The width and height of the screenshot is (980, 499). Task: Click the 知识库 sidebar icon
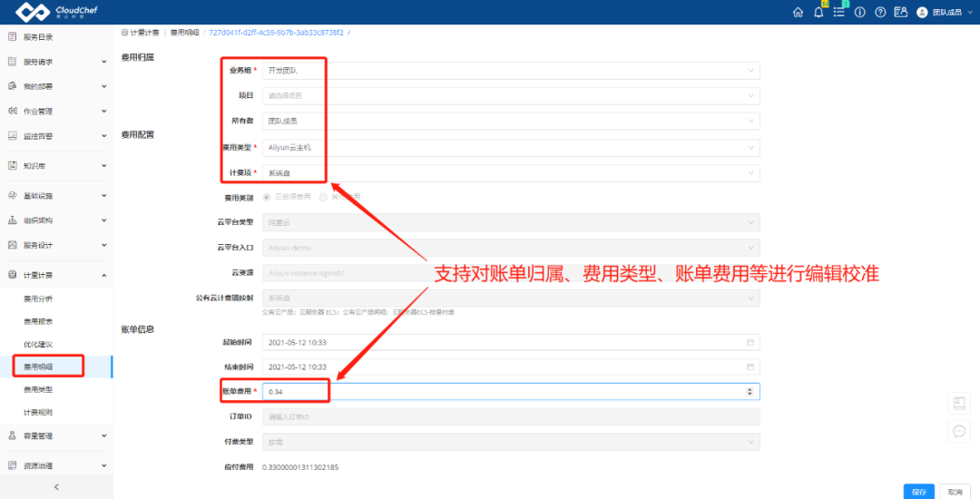[x=12, y=165]
